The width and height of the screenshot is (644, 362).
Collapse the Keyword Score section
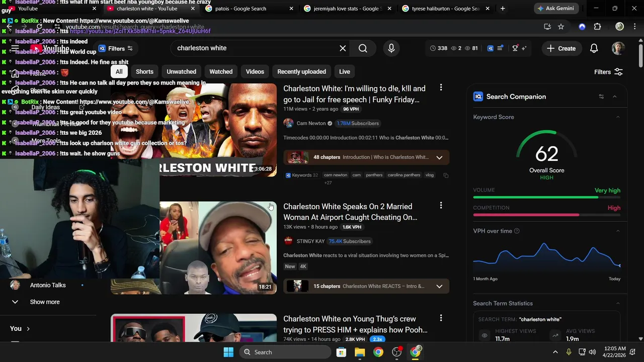pyautogui.click(x=618, y=117)
